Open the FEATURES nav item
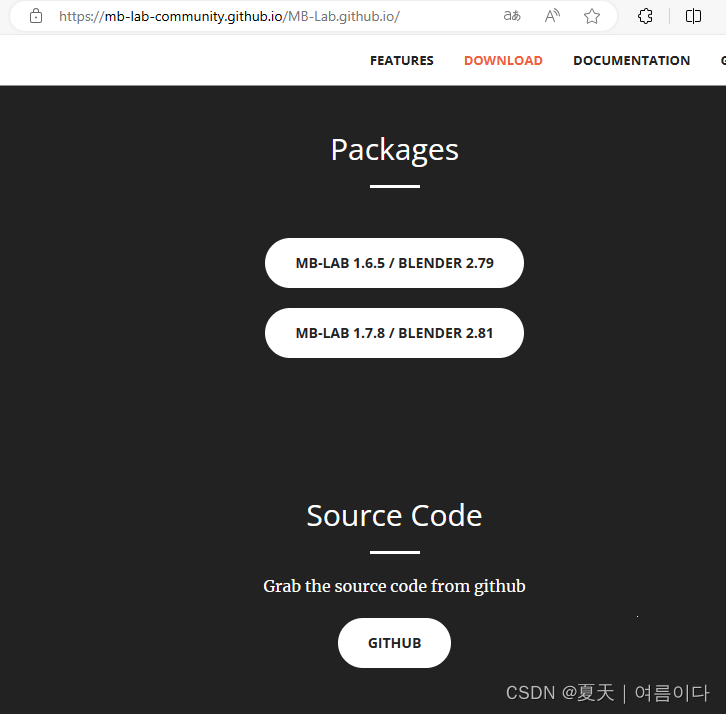Screen dimensions: 726x714 point(401,61)
